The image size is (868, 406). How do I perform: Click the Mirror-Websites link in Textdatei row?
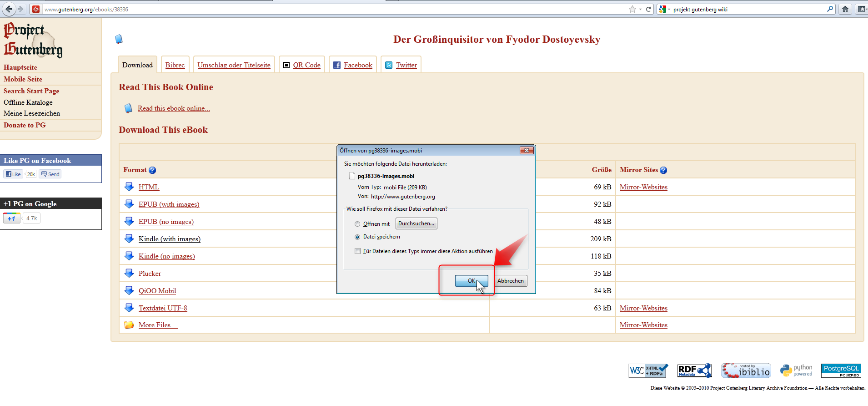(x=643, y=308)
